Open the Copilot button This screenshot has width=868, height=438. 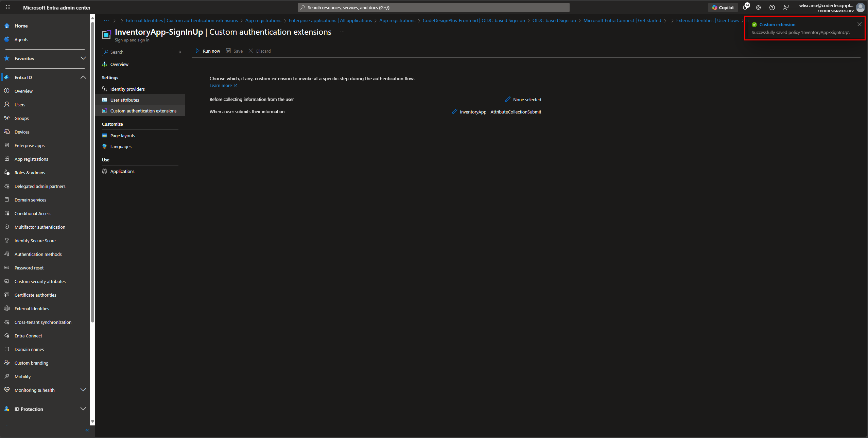pos(723,7)
